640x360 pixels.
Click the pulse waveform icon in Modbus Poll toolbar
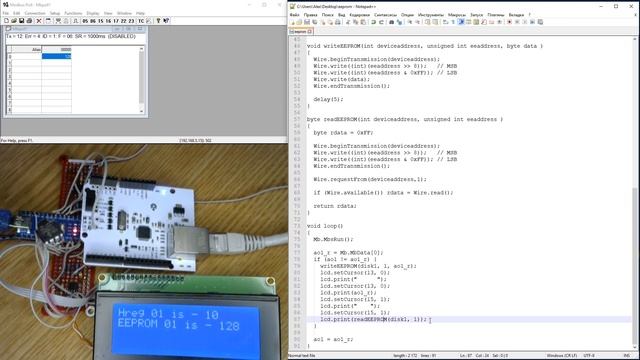(76, 21)
